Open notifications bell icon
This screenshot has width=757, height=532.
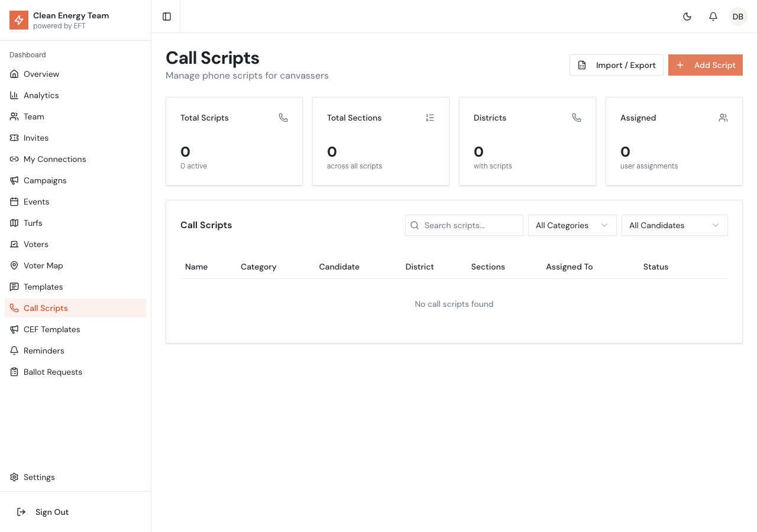[713, 17]
